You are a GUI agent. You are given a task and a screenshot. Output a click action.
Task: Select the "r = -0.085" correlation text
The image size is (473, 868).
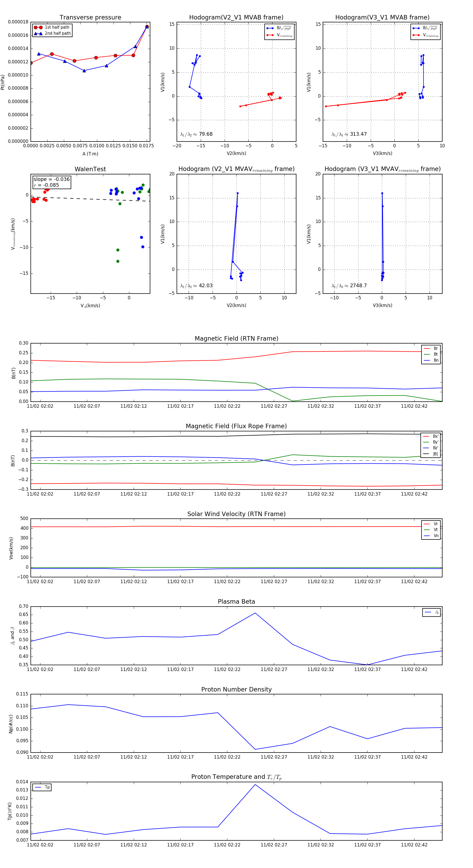pos(46,185)
